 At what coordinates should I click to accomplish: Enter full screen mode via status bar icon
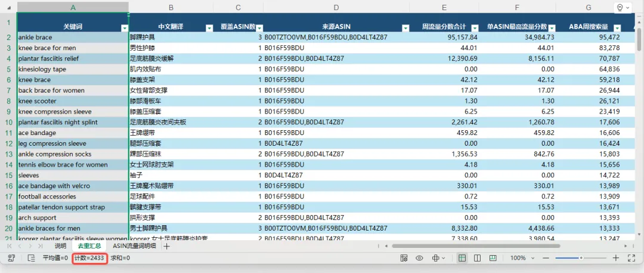[x=631, y=258]
